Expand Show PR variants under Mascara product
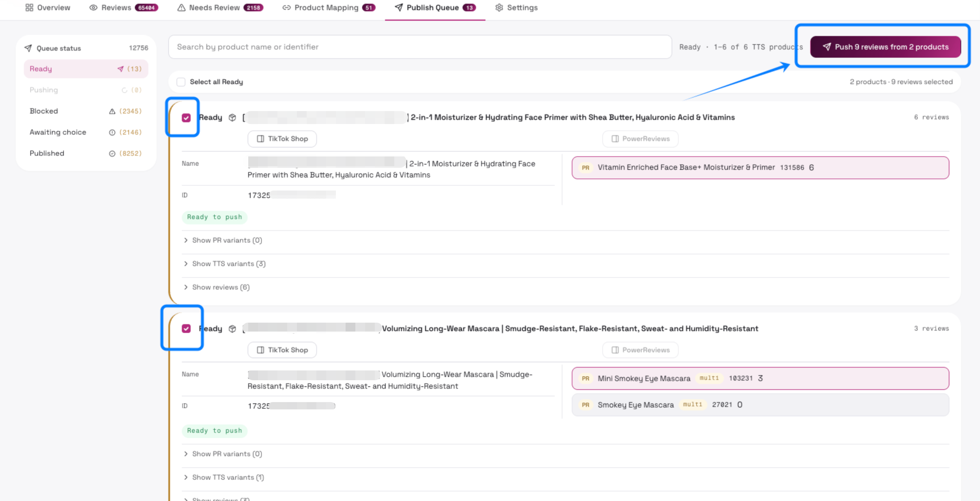This screenshot has height=501, width=980. click(223, 454)
